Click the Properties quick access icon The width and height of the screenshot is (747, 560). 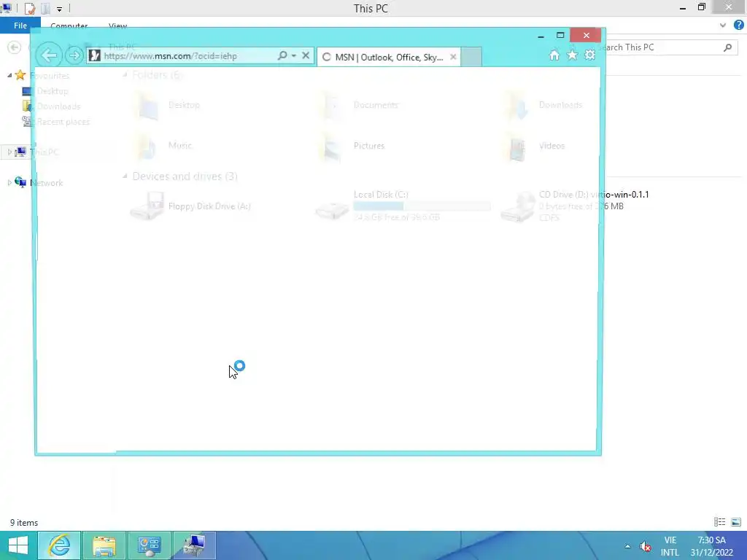[x=29, y=9]
